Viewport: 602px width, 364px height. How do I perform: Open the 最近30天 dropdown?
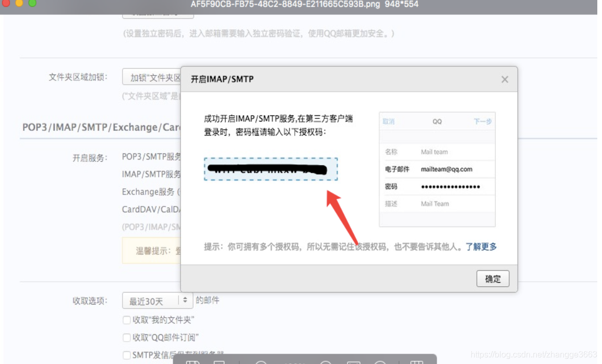click(x=157, y=301)
